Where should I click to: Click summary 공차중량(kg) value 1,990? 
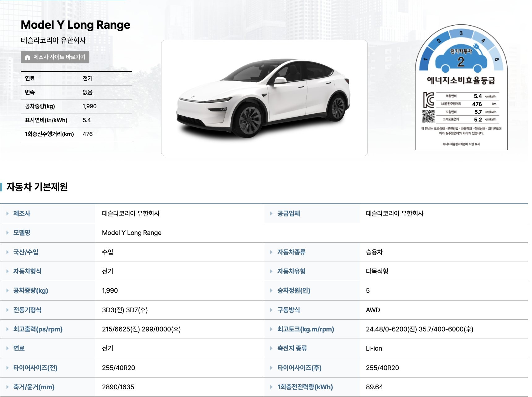click(89, 106)
